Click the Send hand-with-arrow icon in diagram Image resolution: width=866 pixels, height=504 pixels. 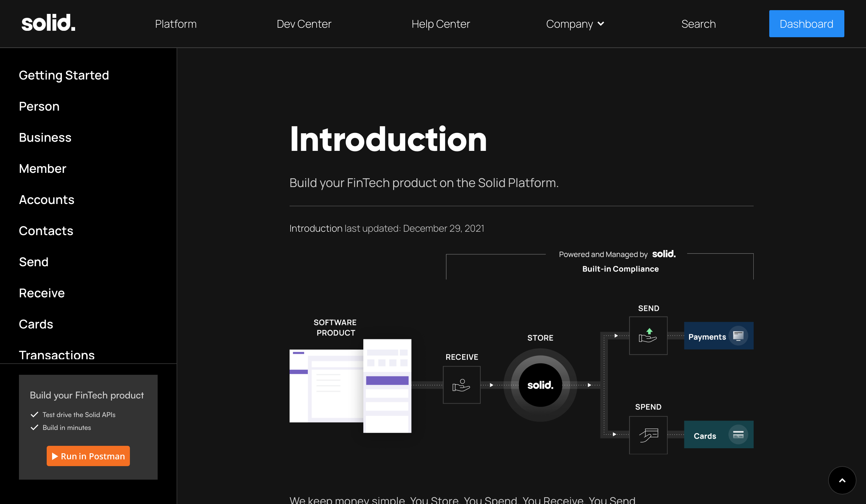coord(648,336)
